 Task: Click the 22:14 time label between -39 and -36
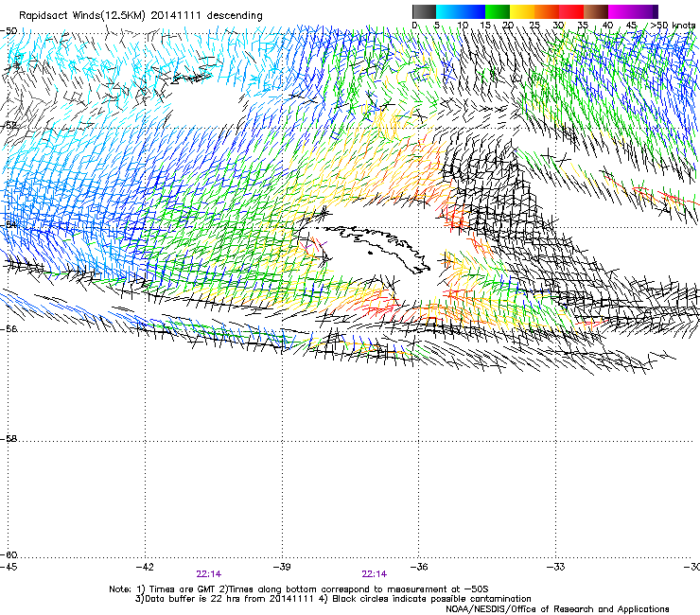tap(374, 574)
